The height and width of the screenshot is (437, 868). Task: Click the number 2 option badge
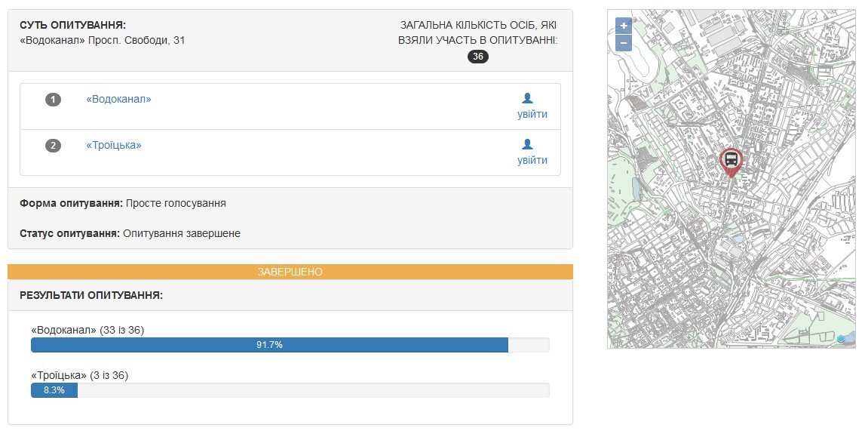tap(53, 146)
